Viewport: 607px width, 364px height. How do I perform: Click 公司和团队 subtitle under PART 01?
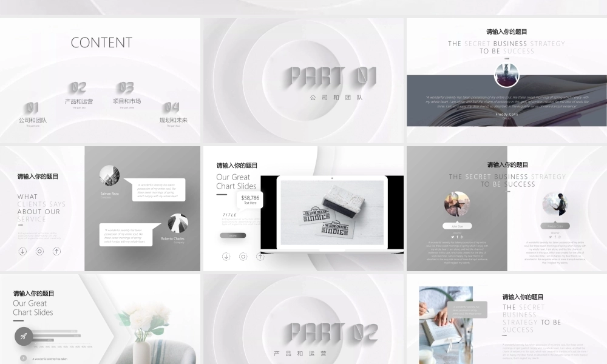pos(336,98)
